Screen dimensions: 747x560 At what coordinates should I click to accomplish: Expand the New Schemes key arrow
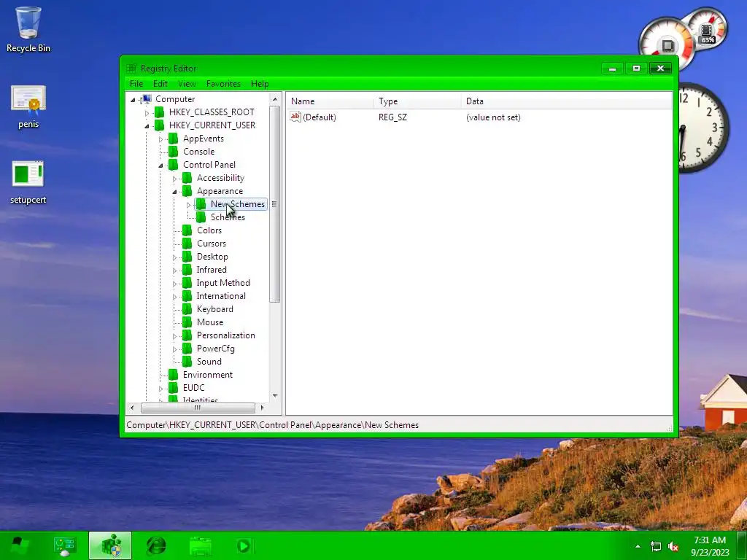[188, 205]
